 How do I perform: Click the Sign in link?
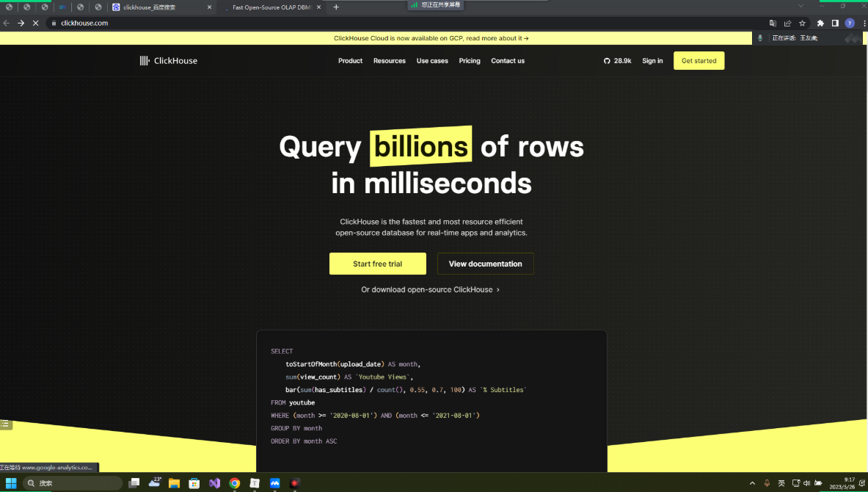[x=652, y=61]
